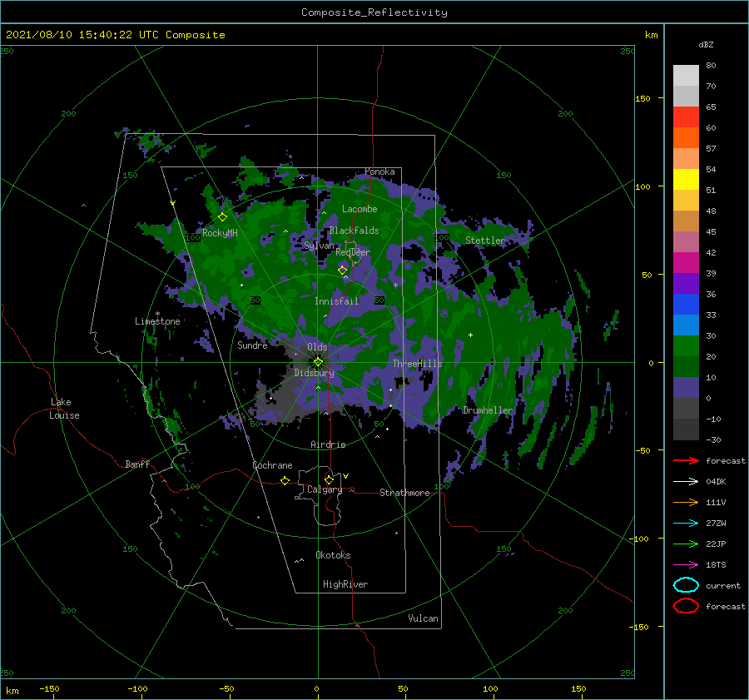Screen dimensions: 749x700
Task: Click the yellow diamond marker above Calgary
Action: (x=329, y=479)
